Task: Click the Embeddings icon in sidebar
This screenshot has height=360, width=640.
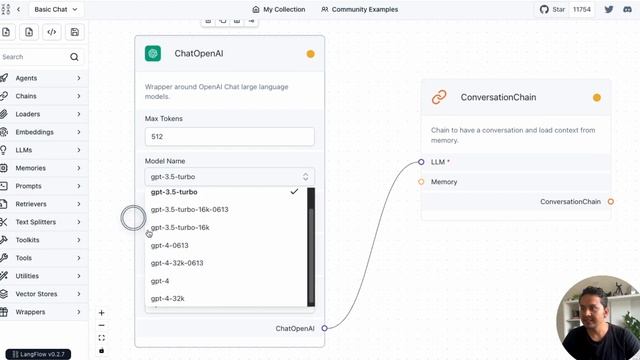Action: 4,132
